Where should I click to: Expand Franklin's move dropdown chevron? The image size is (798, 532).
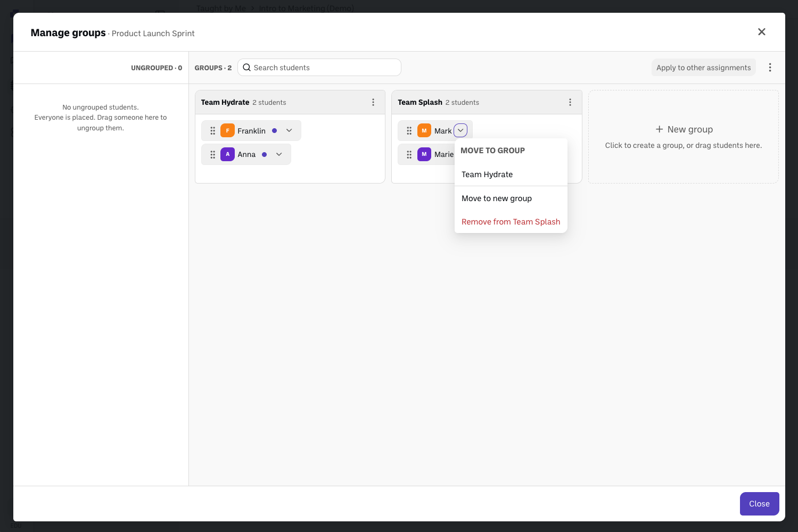(289, 131)
